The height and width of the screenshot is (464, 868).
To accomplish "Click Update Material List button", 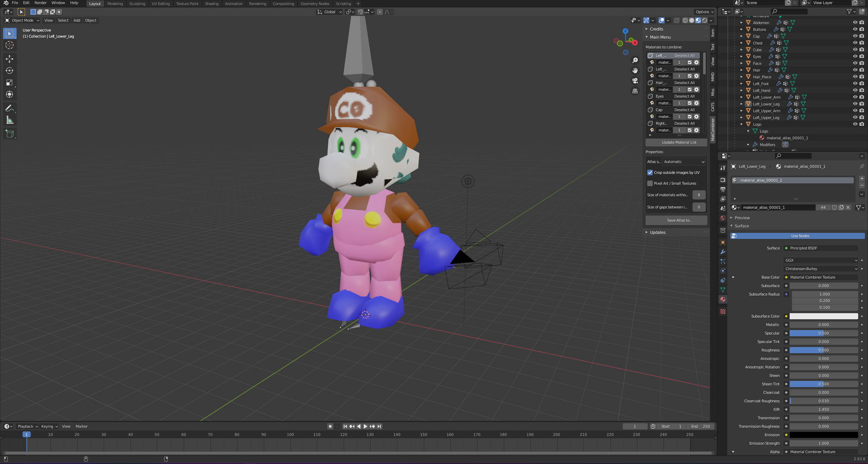I will [x=679, y=142].
